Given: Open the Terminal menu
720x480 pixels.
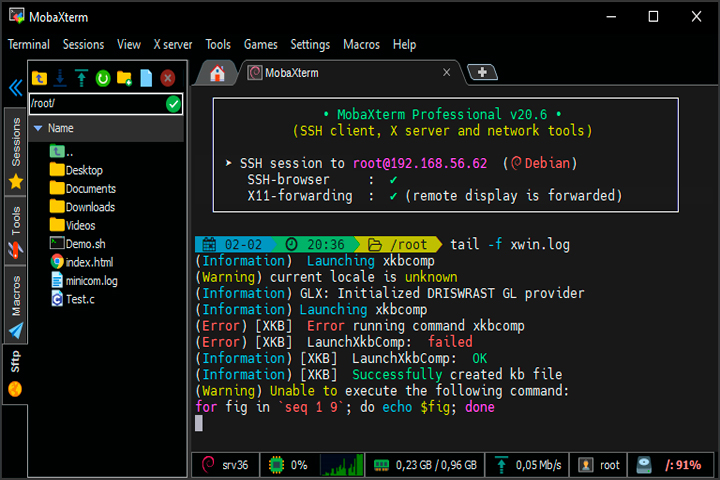Looking at the screenshot, I should click(29, 45).
